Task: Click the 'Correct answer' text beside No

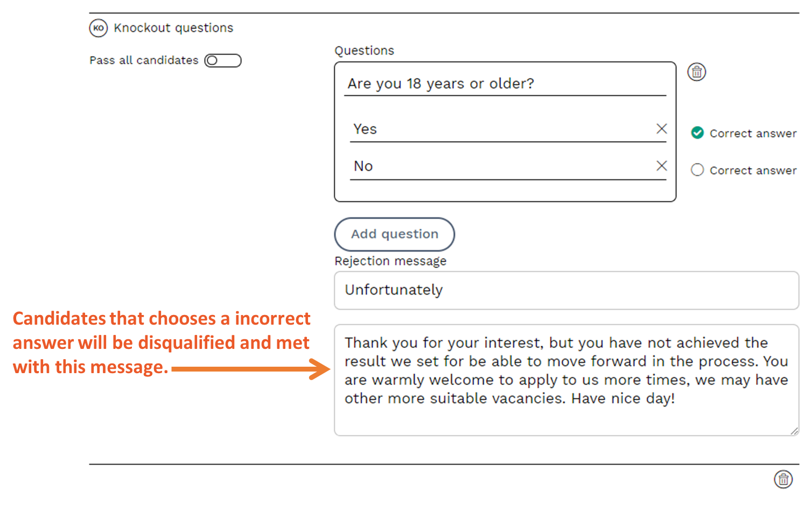Action: tap(753, 171)
